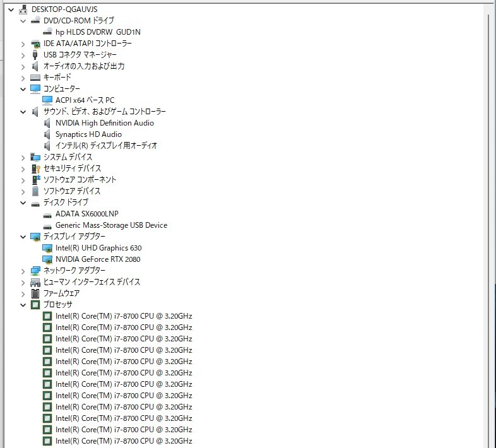This screenshot has height=448, width=496.
Task: Expand the IDE ATA/ATAPI コントローラー category
Action: point(23,44)
